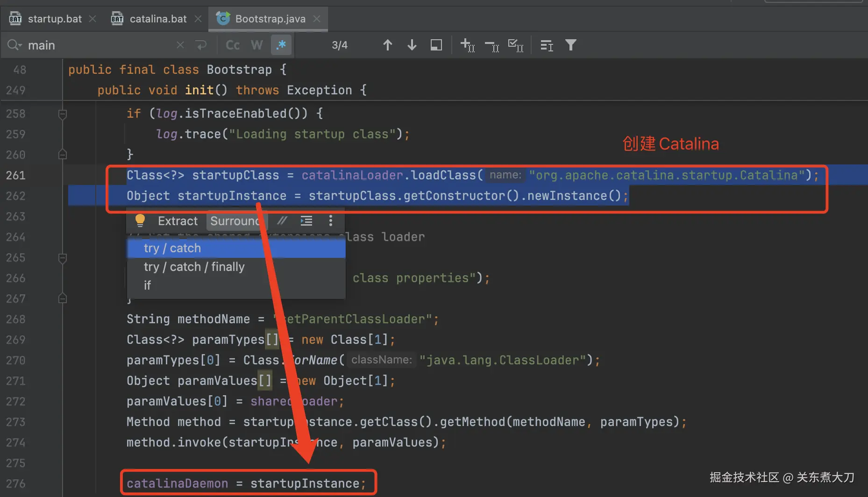
Task: Select all occurrences in file
Action: pos(516,45)
